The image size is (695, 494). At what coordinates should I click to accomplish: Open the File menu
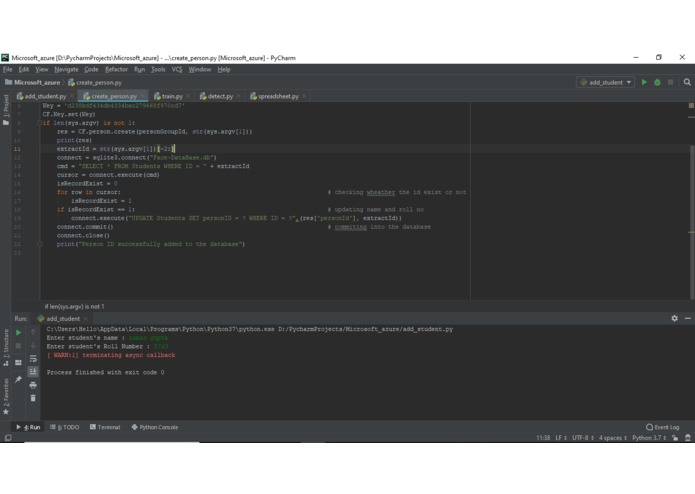(x=8, y=70)
